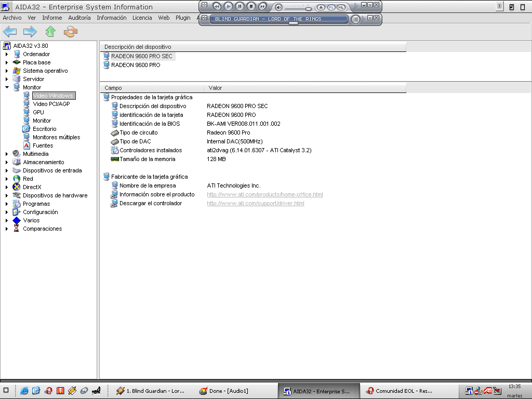Image resolution: width=532 pixels, height=399 pixels.
Task: Open the Archivo menu
Action: [12, 18]
